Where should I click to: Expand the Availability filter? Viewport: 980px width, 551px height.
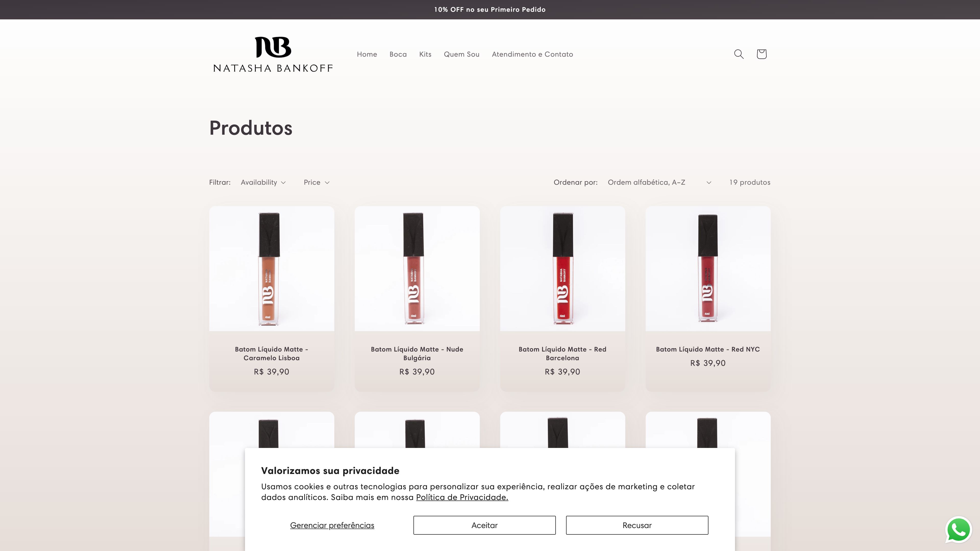point(263,182)
